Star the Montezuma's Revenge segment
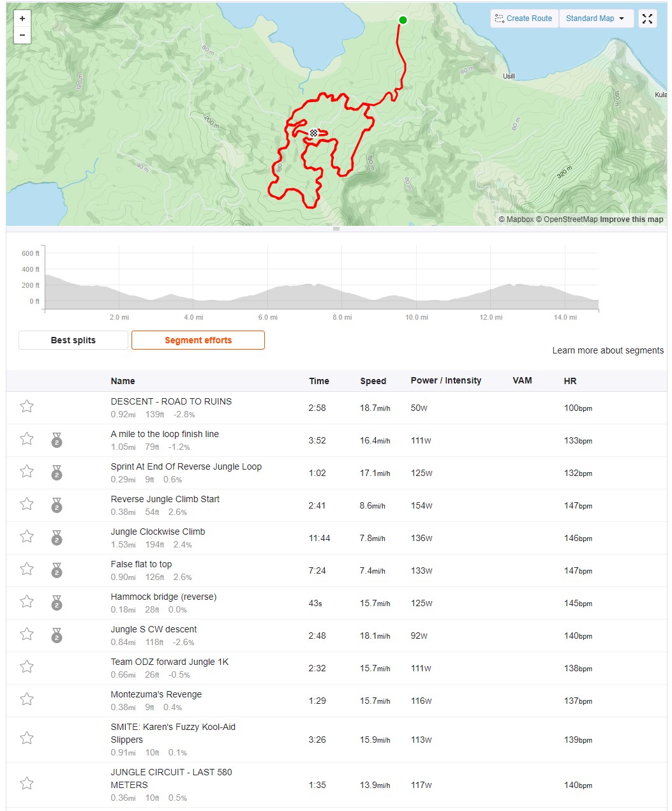 click(x=27, y=699)
